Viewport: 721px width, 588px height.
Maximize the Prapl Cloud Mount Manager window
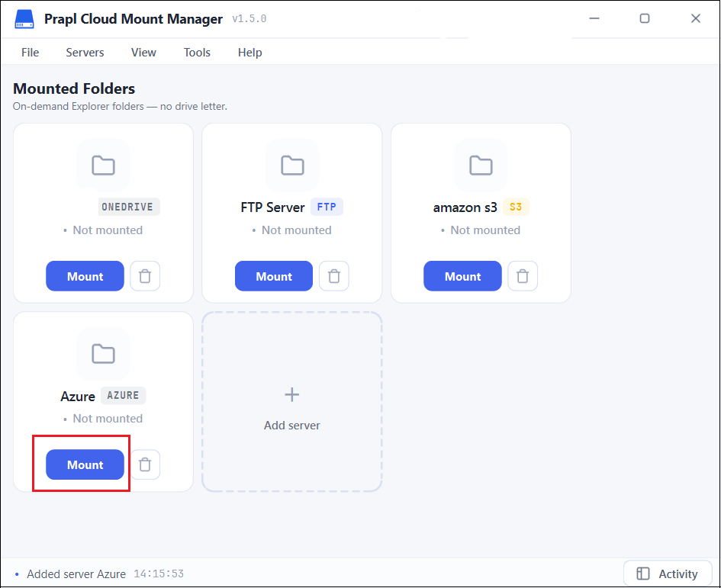click(x=645, y=18)
